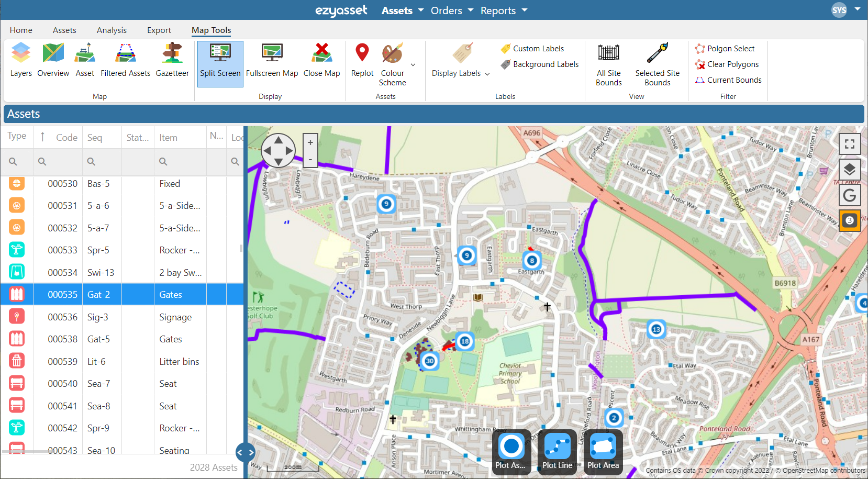
Task: Switch map to Google view
Action: (x=849, y=195)
